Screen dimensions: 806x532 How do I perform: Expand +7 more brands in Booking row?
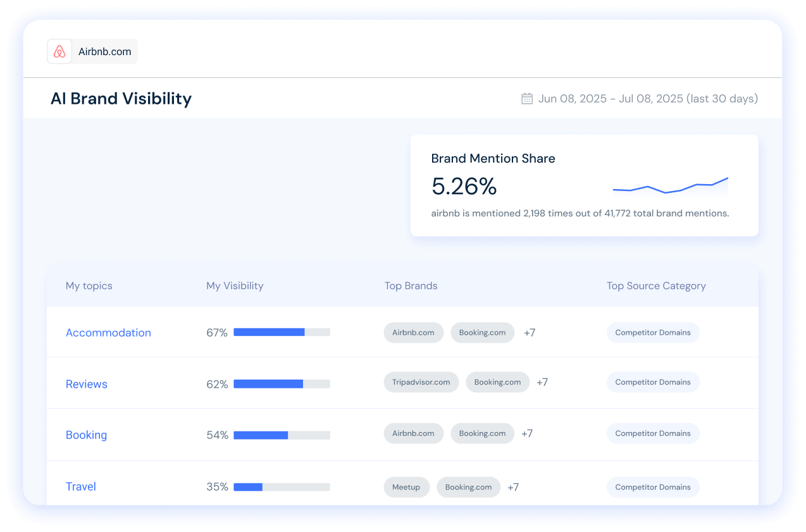[527, 433]
